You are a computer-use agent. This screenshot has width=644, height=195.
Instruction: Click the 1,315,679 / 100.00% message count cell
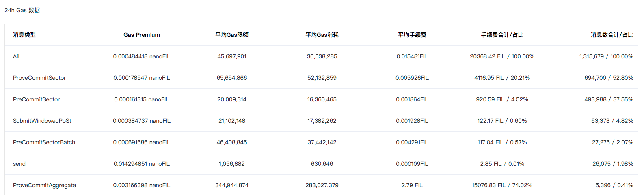606,56
